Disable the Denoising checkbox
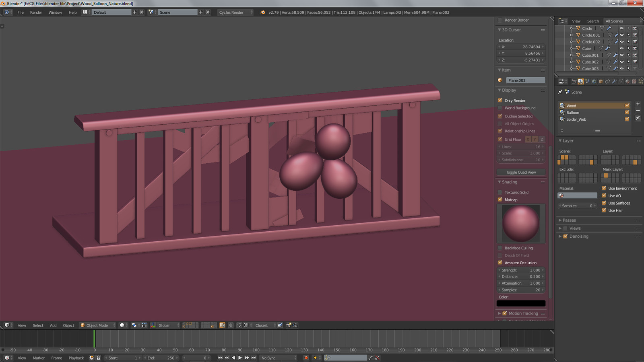The height and width of the screenshot is (362, 644). (x=565, y=236)
